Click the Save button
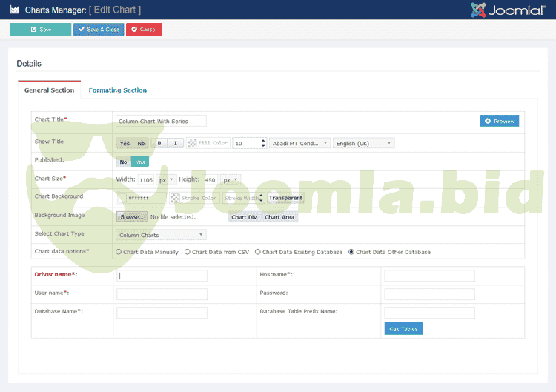Viewport: 556px width, 392px height. (41, 30)
